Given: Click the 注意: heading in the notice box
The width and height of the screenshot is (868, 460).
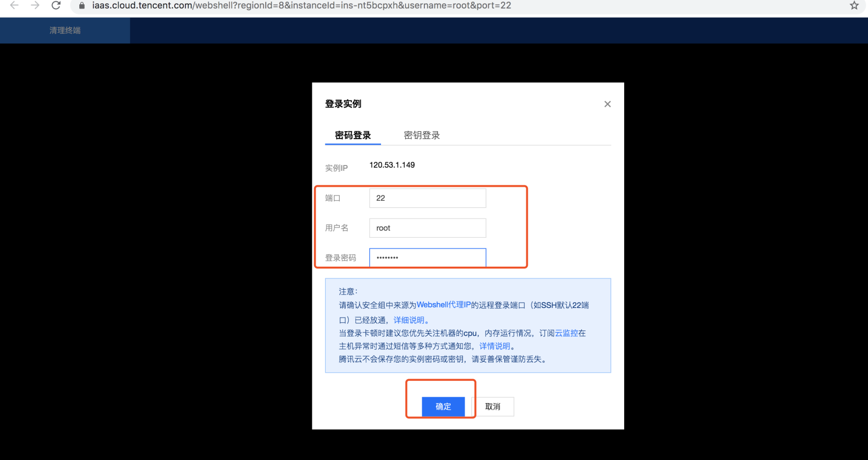Looking at the screenshot, I should click(348, 292).
